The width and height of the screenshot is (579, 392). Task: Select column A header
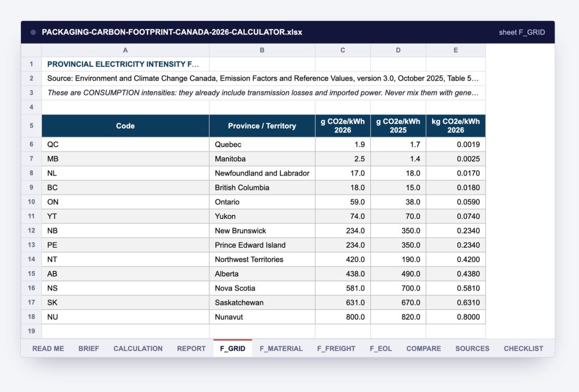click(126, 50)
